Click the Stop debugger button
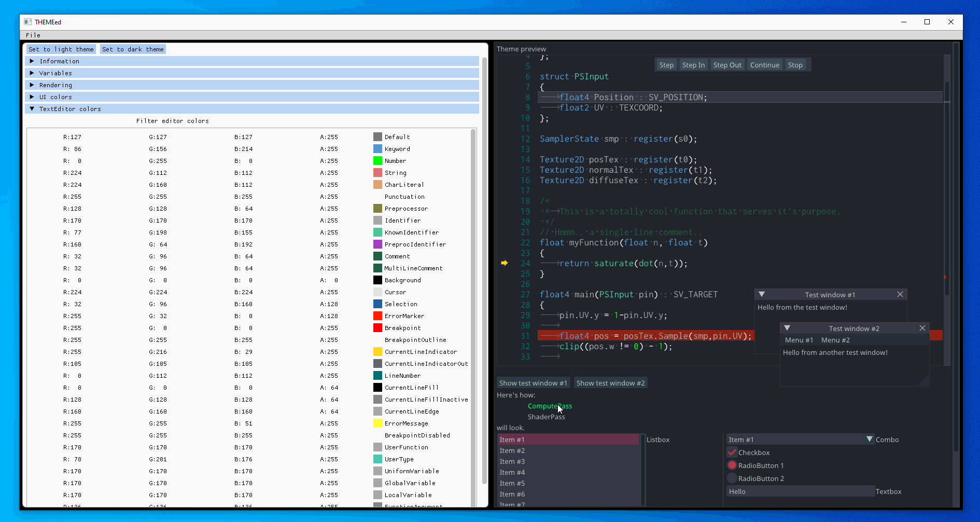Screen dimensions: 980x522 pyautogui.click(x=795, y=65)
